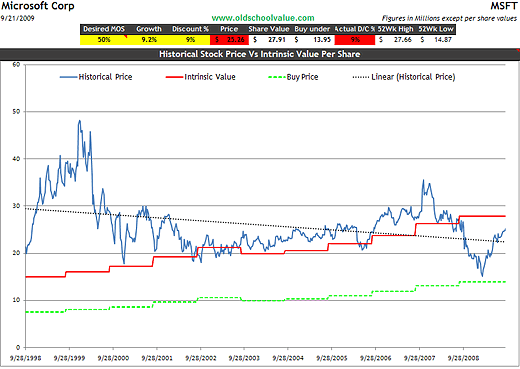The image size is (520, 369).
Task: Select the Discount % header cell
Action: [190, 29]
